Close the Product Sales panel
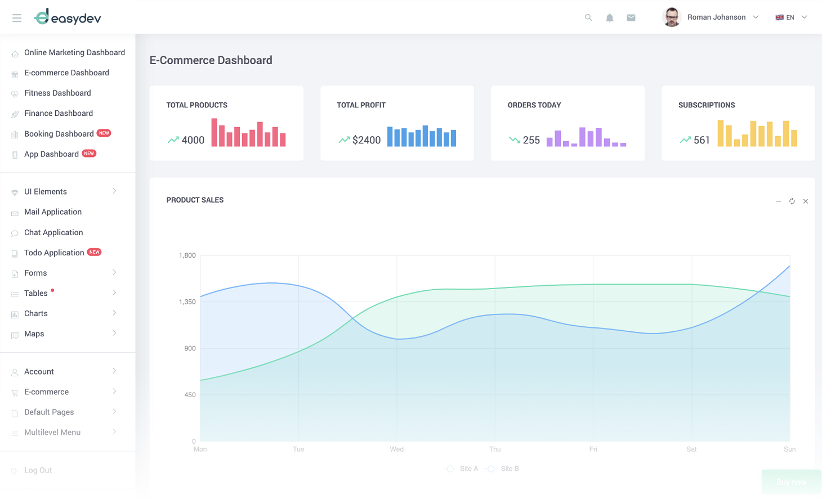The height and width of the screenshot is (504, 822). pos(805,201)
